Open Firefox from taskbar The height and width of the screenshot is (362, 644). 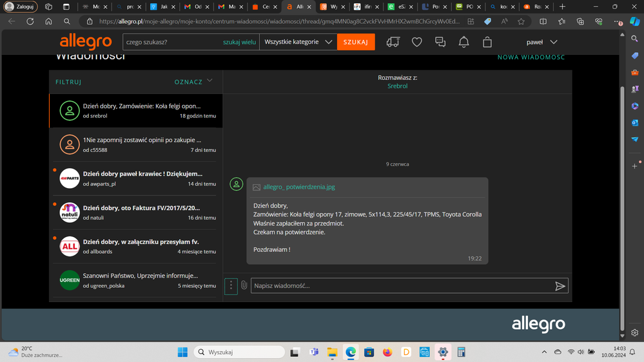point(387,352)
